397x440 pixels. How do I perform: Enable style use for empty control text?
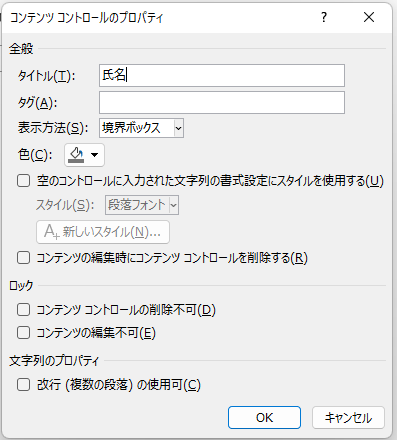click(24, 181)
